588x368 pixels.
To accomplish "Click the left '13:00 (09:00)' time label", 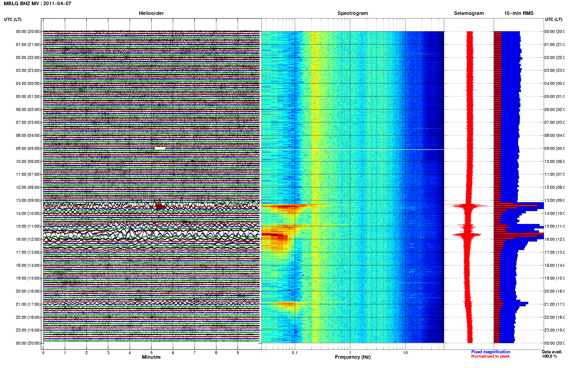I will point(28,200).
